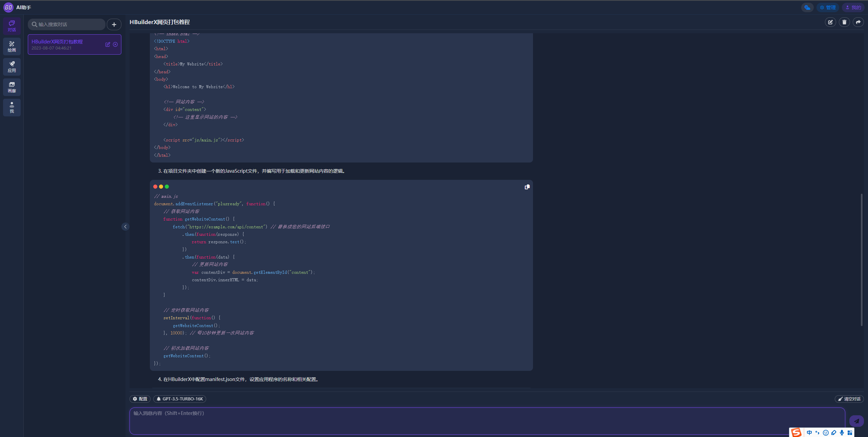Share chat using header arrow icon
Viewport: 868px width, 437px height.
pos(858,22)
